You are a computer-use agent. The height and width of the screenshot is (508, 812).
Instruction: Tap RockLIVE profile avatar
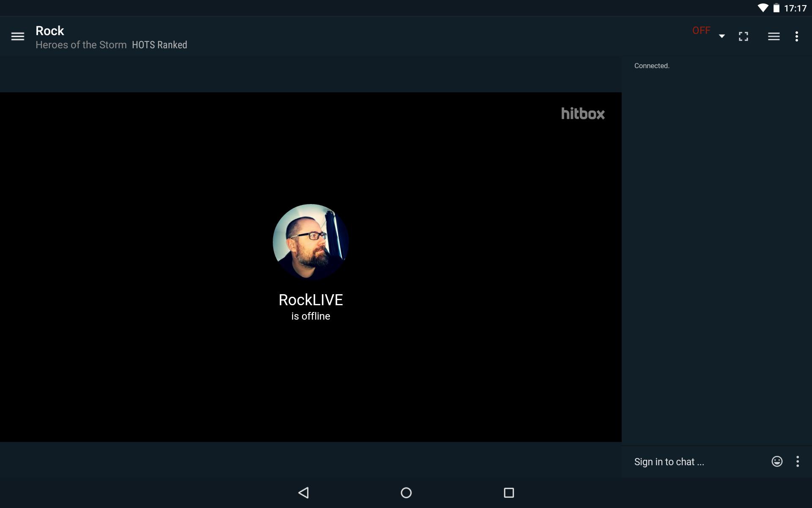(311, 242)
